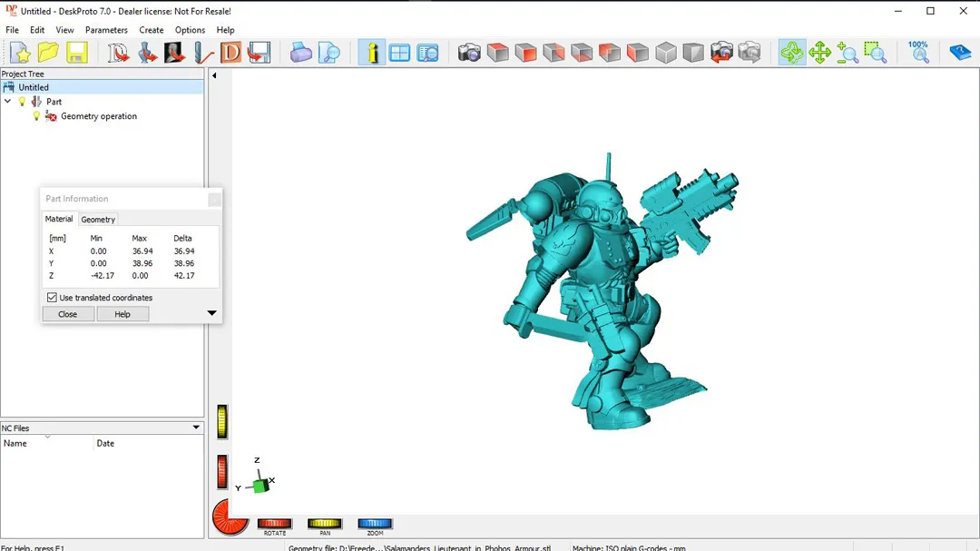Toggle the Part lightbulb visibility
The height and width of the screenshot is (551, 980).
(x=23, y=102)
